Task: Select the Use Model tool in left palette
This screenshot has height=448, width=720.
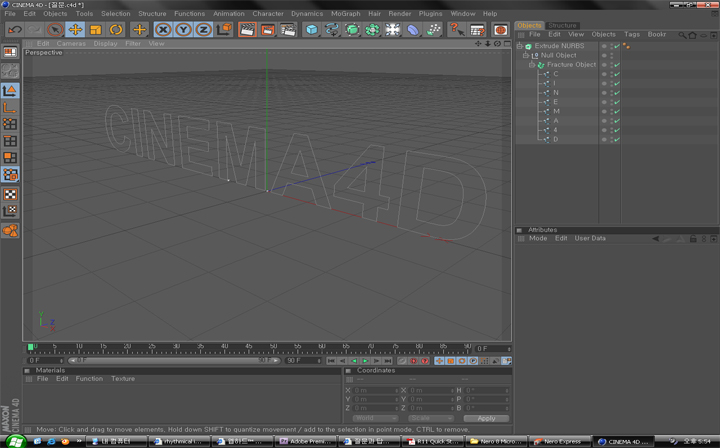Action: 10,90
